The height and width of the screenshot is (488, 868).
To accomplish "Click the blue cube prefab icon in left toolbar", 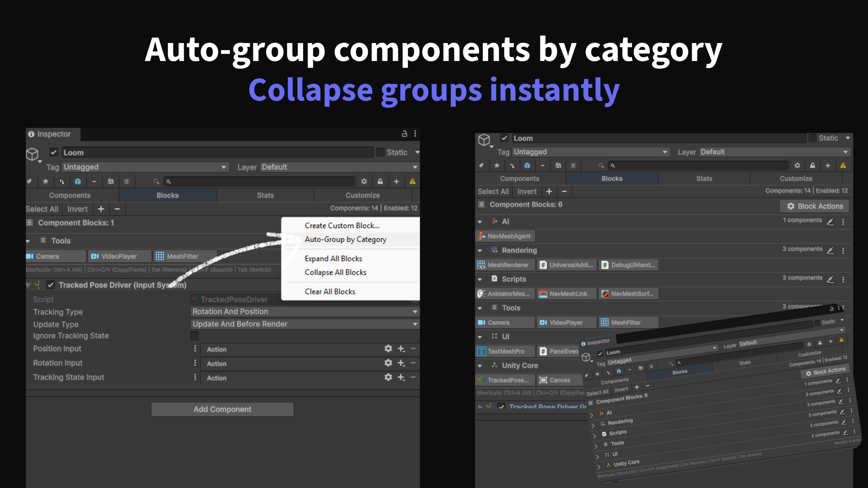I will 78,182.
